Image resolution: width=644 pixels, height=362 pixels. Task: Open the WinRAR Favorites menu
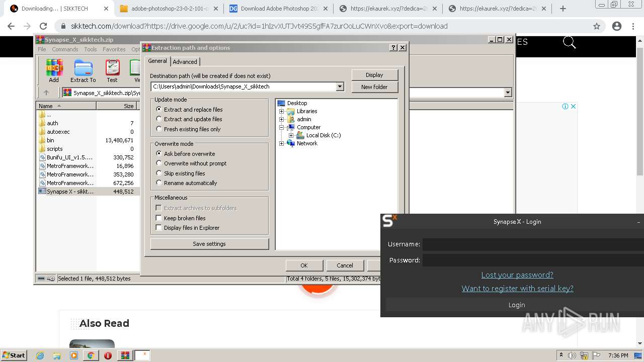(x=114, y=49)
